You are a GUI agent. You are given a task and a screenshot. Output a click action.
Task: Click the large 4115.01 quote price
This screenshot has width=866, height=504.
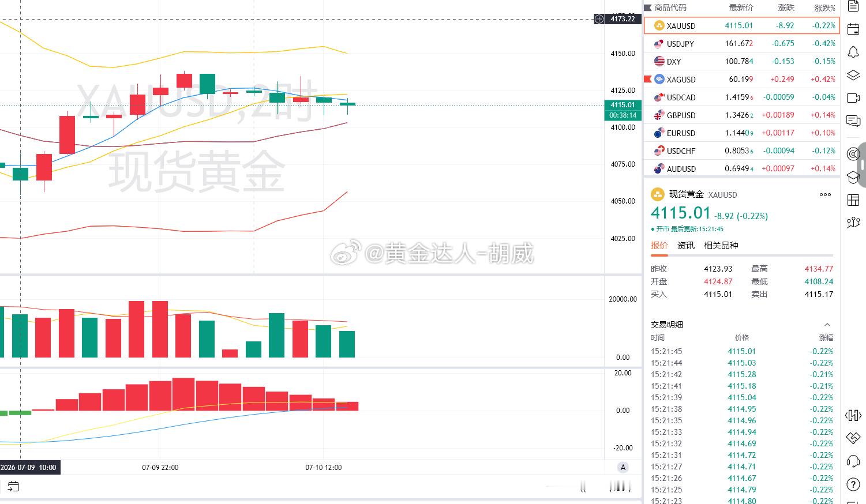tap(680, 213)
